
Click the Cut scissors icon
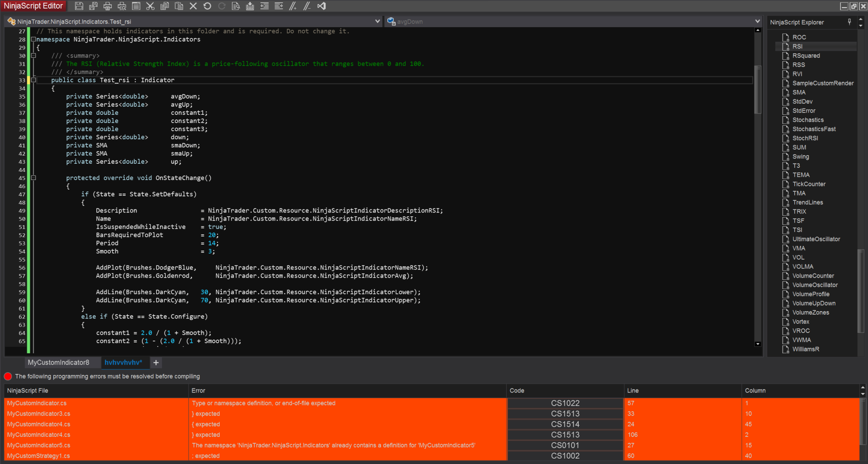(x=151, y=6)
